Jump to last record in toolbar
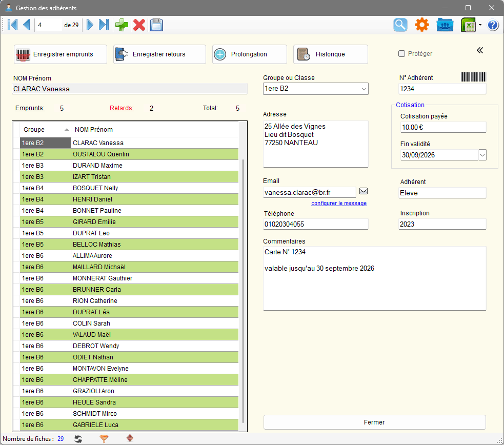This screenshot has width=504, height=445. tap(104, 25)
